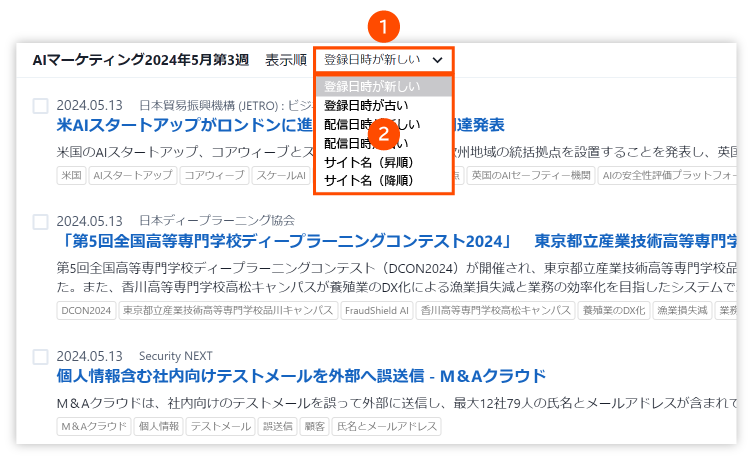Click the date of the Security NEXT article
This screenshot has width=753, height=460.
[90, 356]
